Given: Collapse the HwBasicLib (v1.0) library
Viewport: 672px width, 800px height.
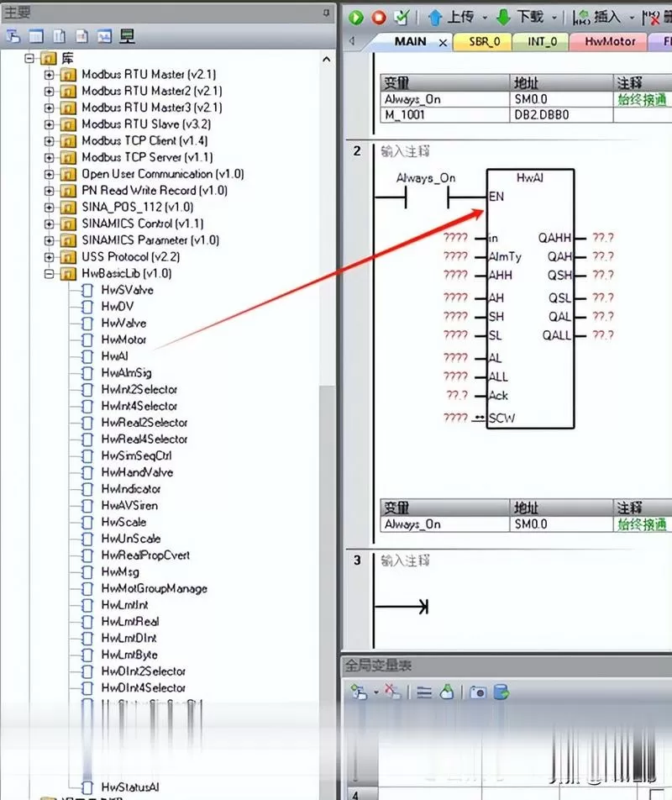Looking at the screenshot, I should (49, 274).
